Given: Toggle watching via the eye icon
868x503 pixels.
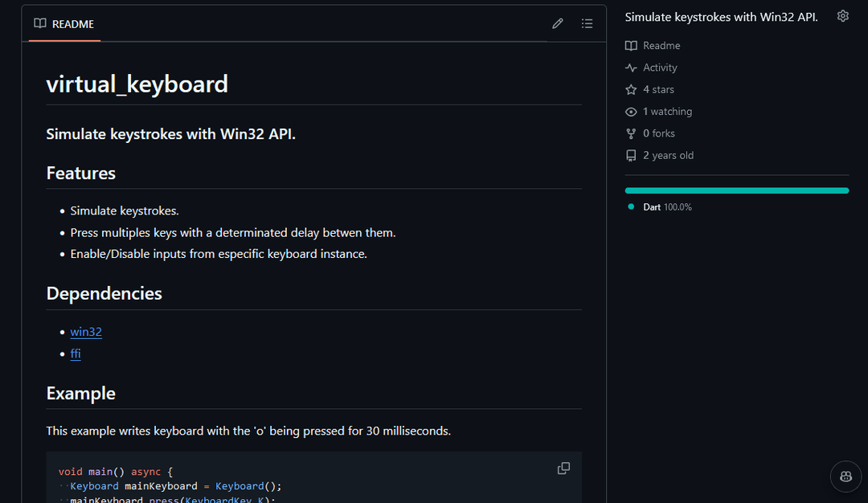Looking at the screenshot, I should coord(631,111).
